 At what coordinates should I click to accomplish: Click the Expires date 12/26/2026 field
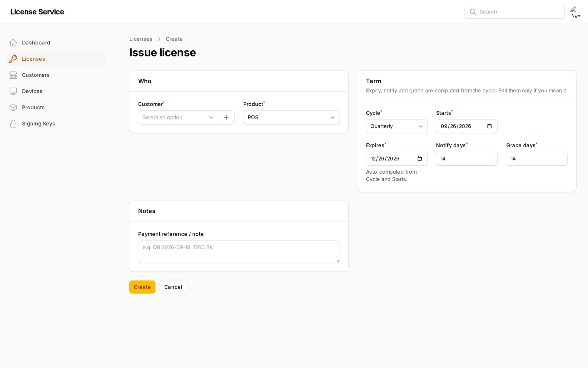(397, 159)
